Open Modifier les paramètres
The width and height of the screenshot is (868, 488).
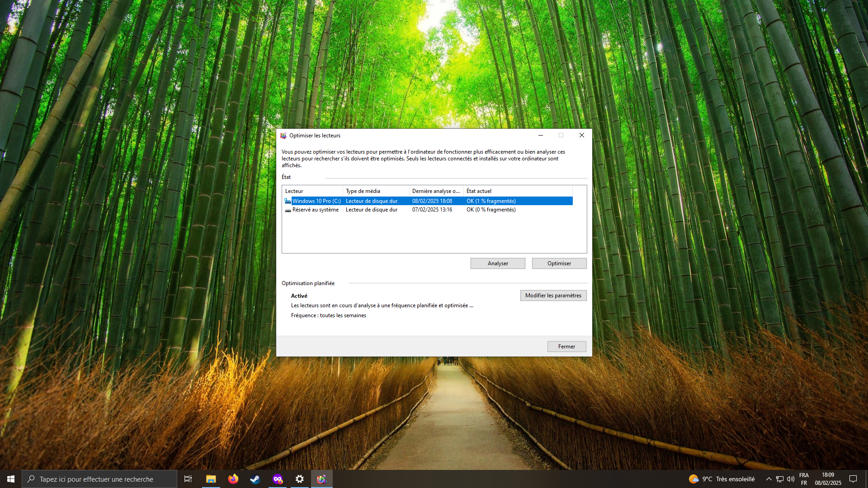[553, 296]
